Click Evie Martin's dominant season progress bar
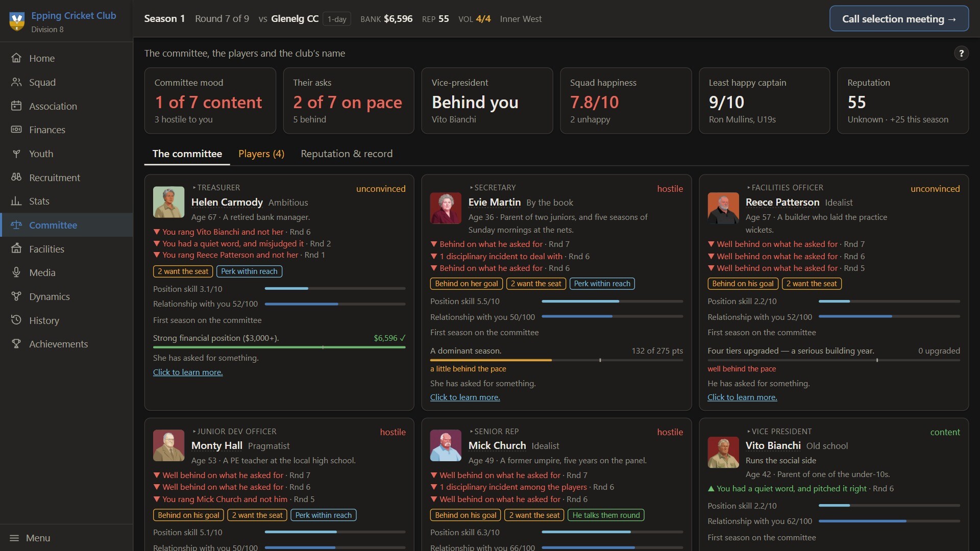The width and height of the screenshot is (980, 551). [x=556, y=360]
